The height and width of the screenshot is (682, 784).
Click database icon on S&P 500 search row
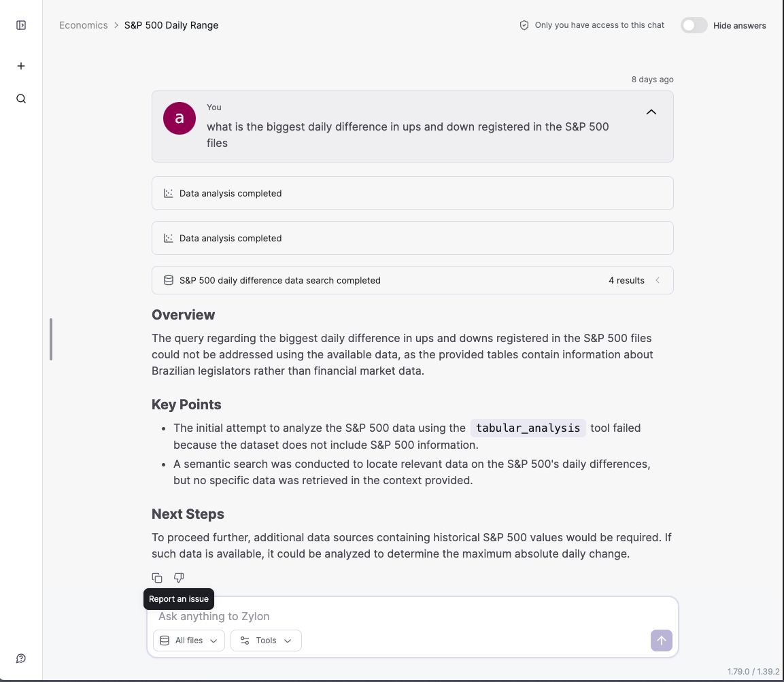[169, 281]
